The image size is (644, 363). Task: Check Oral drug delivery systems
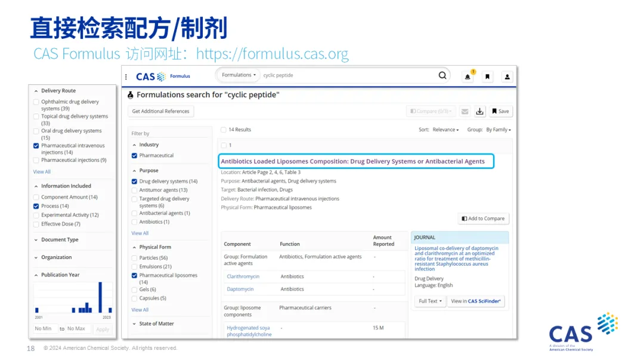click(x=36, y=131)
